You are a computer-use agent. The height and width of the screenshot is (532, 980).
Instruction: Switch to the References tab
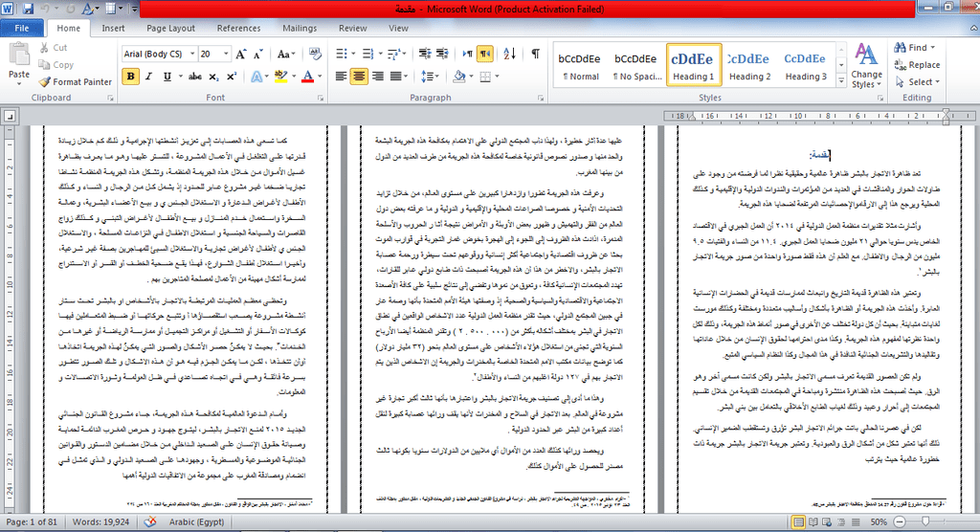pos(238,28)
